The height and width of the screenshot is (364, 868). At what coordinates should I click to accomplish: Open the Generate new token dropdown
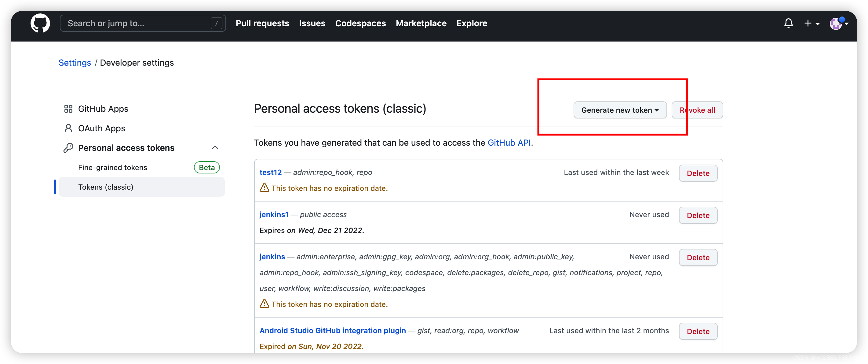[x=620, y=110]
